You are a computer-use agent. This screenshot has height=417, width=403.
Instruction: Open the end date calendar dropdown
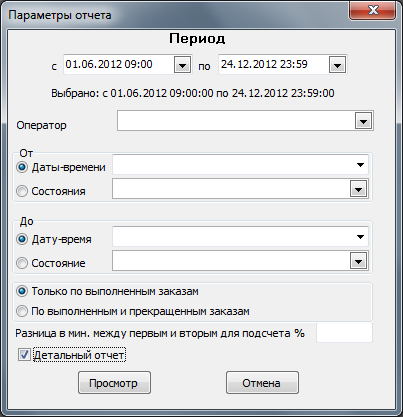337,65
